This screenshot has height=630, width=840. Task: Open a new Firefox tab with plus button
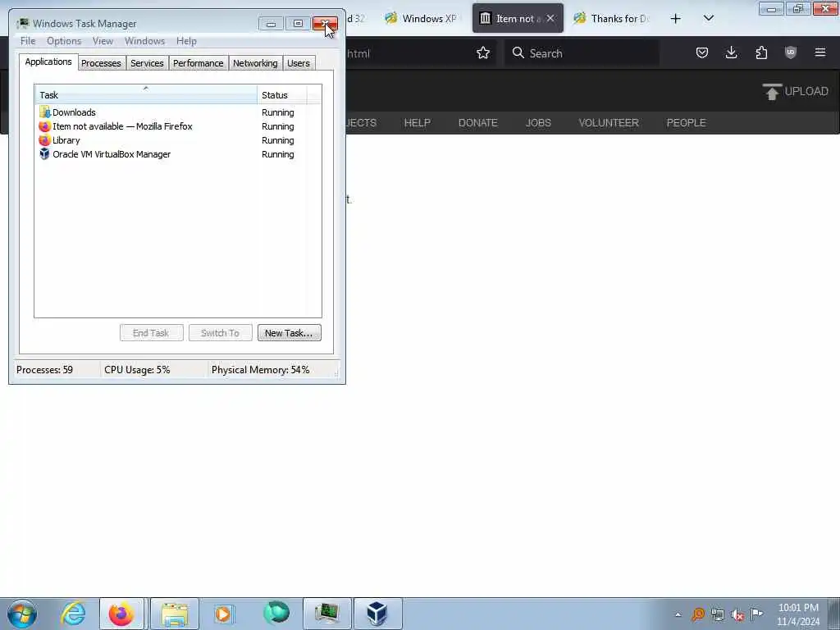(x=676, y=18)
